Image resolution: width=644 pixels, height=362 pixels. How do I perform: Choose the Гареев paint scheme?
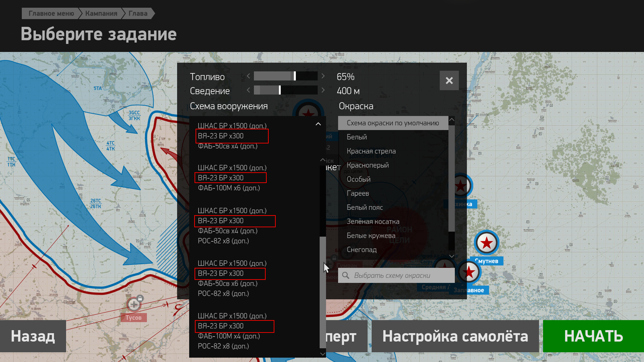coord(393,193)
